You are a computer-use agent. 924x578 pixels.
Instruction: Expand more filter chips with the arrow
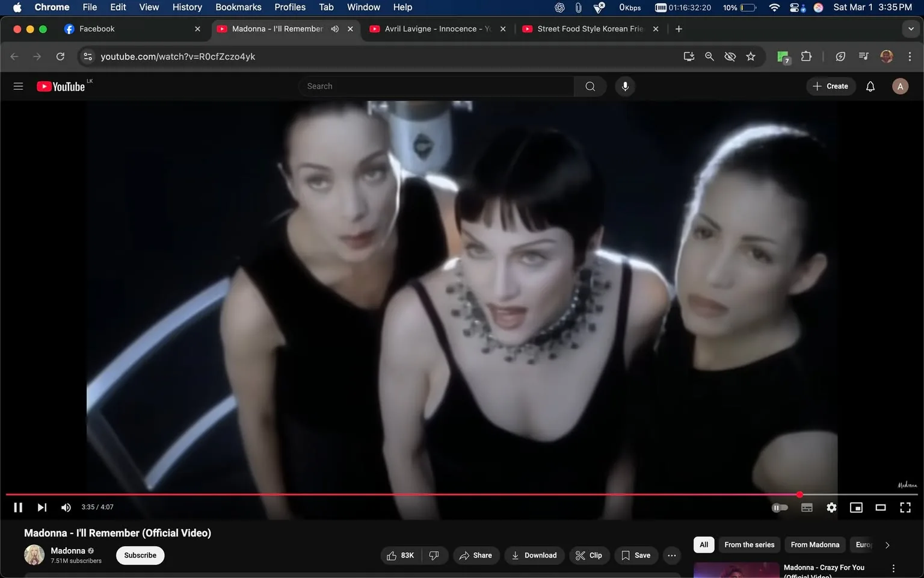(887, 544)
